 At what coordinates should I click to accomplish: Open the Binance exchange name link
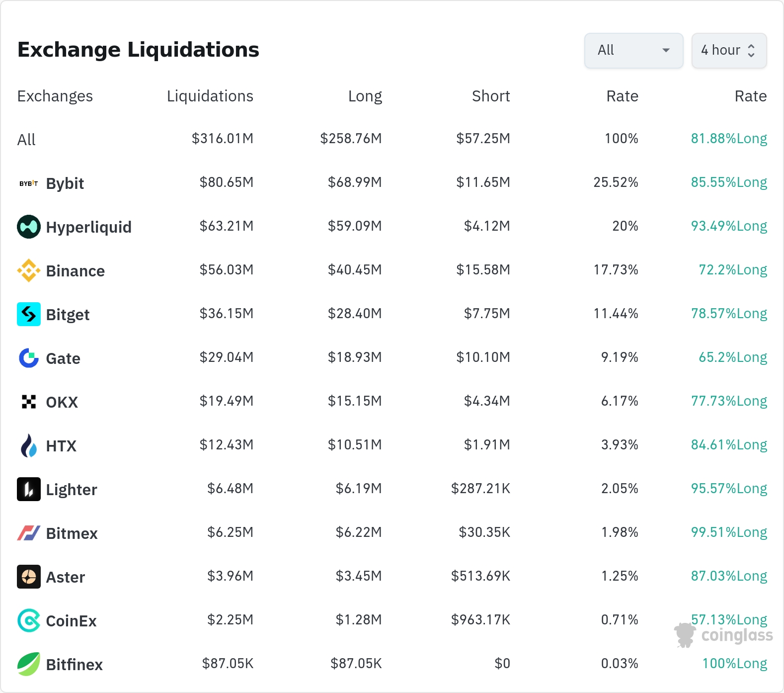(75, 271)
